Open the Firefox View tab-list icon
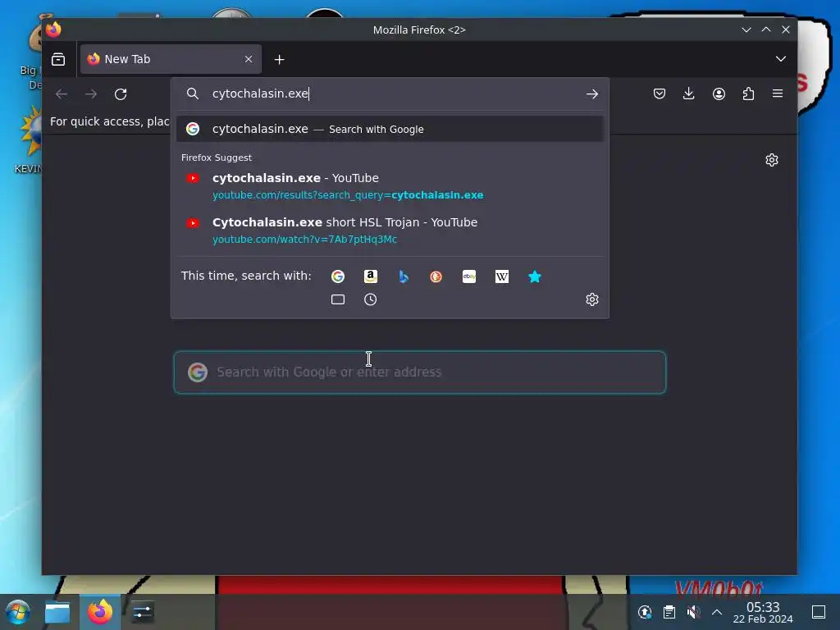 coord(58,59)
